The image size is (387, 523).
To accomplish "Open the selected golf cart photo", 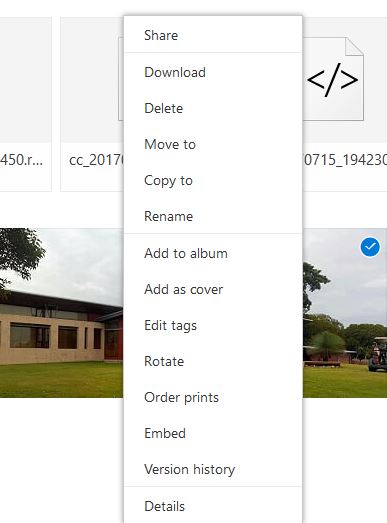I will [x=345, y=313].
